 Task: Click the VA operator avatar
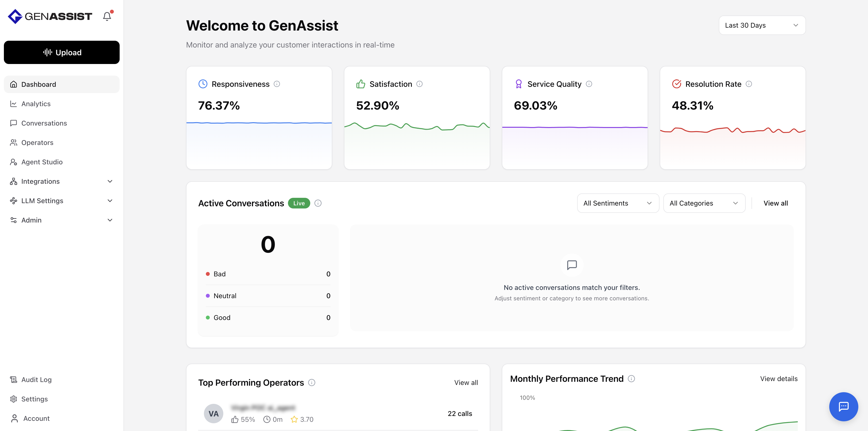(x=213, y=414)
